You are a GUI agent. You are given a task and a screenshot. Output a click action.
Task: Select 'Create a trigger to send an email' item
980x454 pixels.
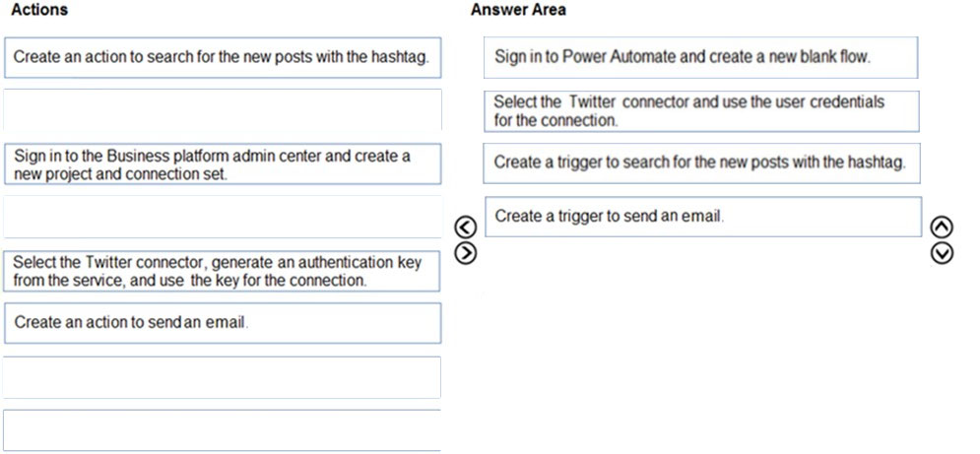[x=703, y=217]
